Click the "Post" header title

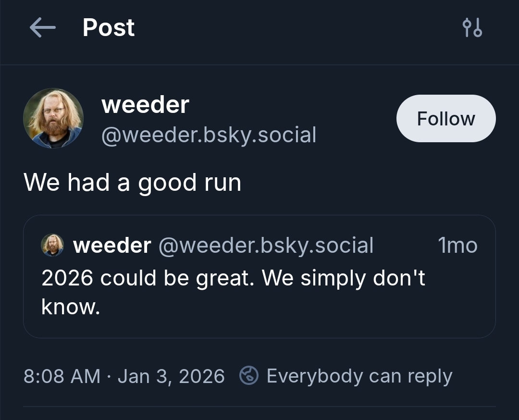tap(109, 28)
